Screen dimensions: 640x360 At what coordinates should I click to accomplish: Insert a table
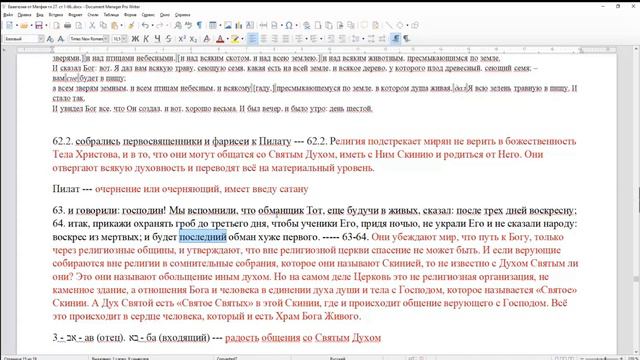click(x=213, y=25)
